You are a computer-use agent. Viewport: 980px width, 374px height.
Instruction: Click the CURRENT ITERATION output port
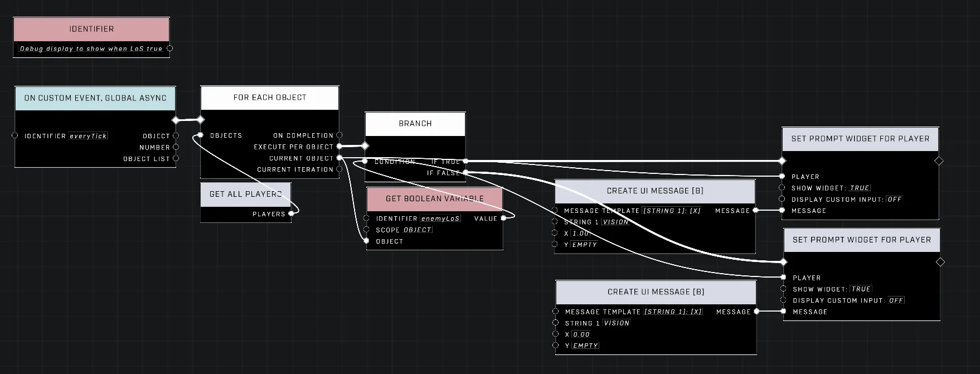coord(339,169)
